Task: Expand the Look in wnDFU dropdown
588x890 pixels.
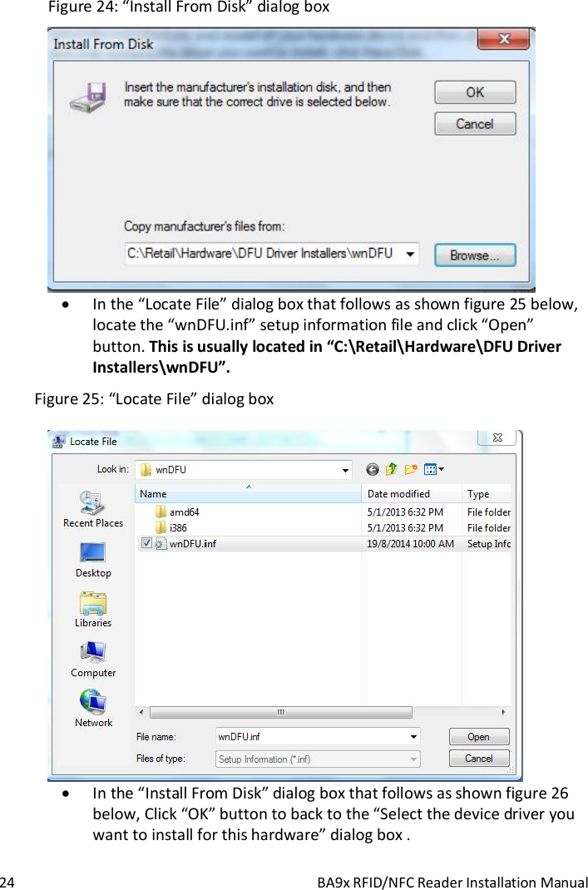Action: click(x=344, y=470)
